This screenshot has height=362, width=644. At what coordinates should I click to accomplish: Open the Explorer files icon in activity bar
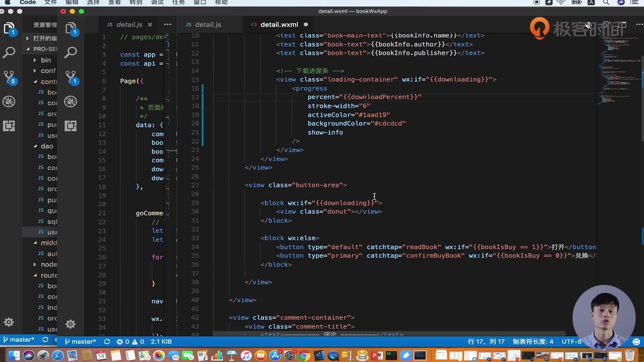[x=70, y=28]
